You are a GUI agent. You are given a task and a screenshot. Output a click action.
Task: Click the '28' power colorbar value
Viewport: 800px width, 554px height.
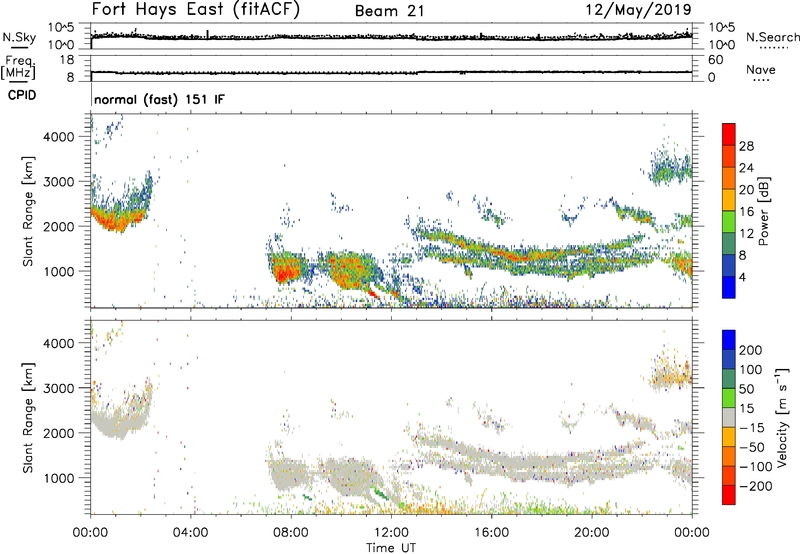pyautogui.click(x=746, y=146)
